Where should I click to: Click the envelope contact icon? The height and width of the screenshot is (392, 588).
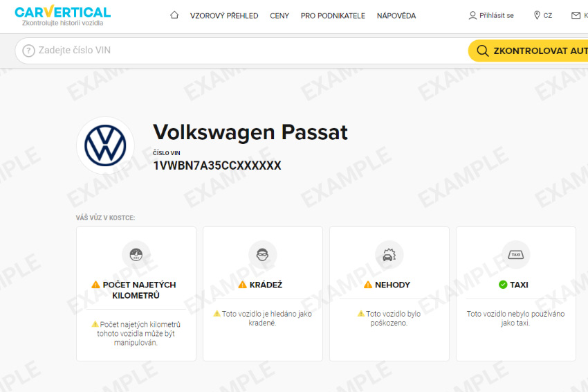point(576,16)
